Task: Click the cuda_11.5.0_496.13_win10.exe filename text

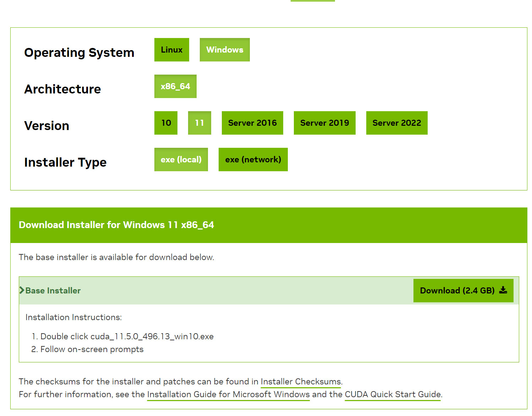Action: (152, 336)
